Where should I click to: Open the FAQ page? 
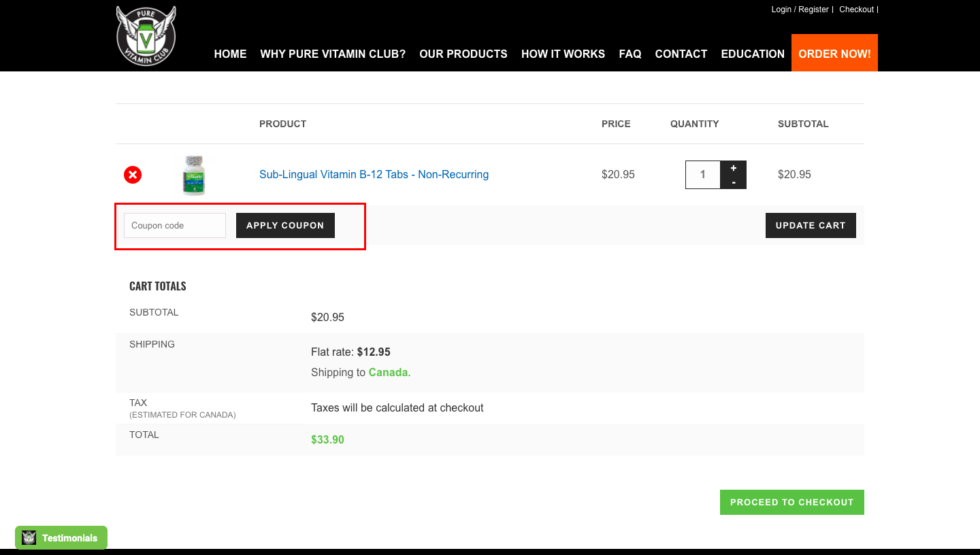tap(630, 54)
